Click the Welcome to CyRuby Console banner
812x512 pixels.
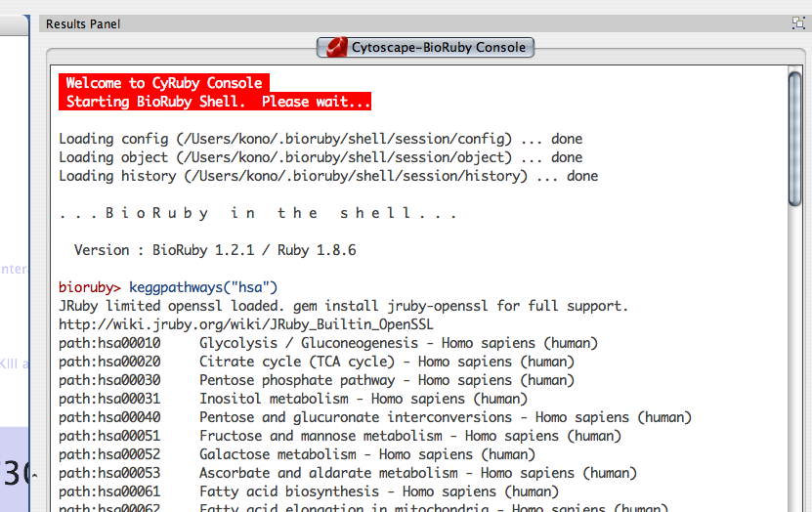coord(163,83)
